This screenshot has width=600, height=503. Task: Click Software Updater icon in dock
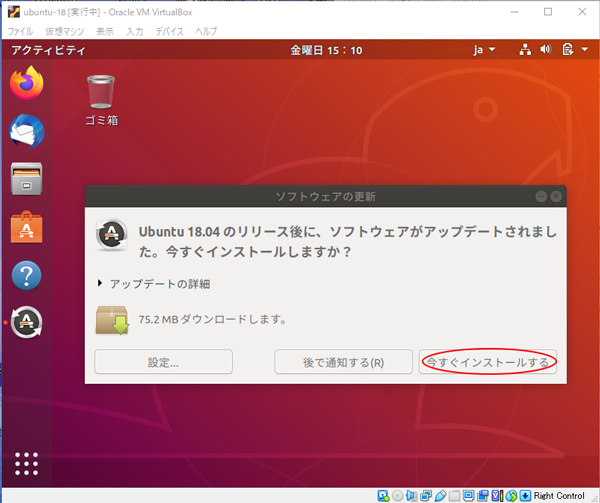[26, 322]
